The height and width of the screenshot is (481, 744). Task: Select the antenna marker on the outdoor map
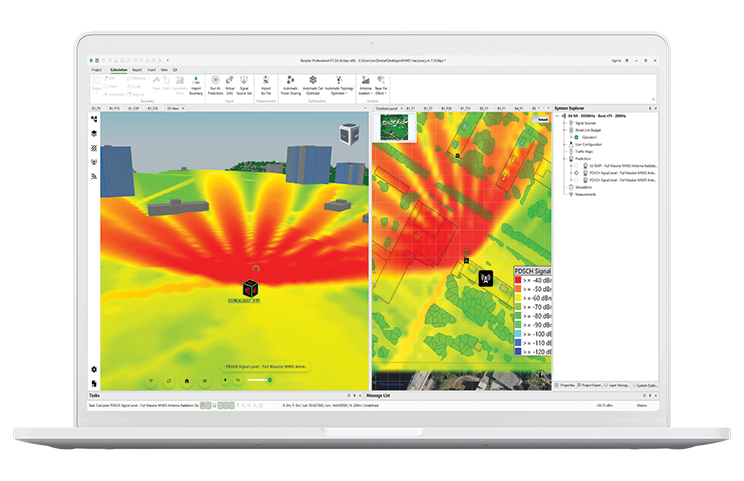[x=485, y=278]
